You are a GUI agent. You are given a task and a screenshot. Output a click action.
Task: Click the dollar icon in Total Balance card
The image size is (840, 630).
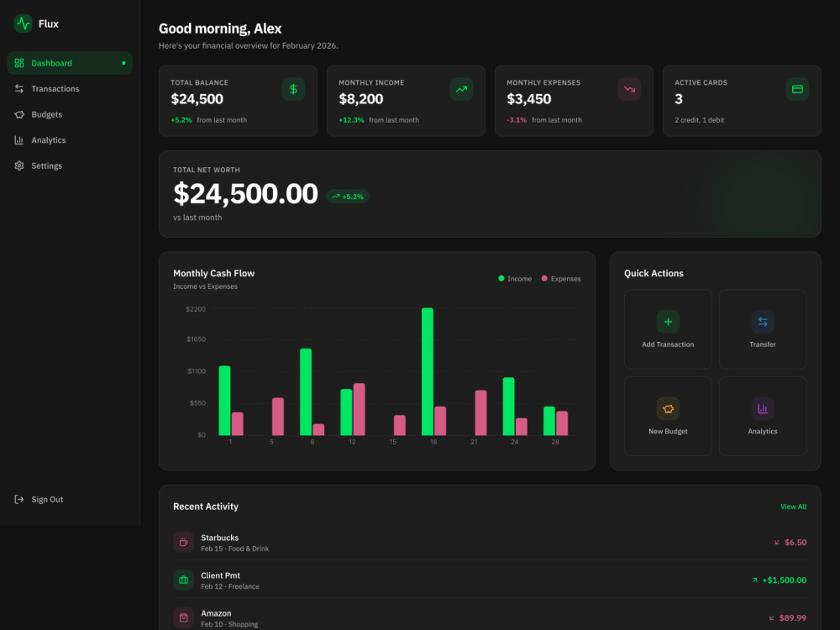pyautogui.click(x=293, y=89)
